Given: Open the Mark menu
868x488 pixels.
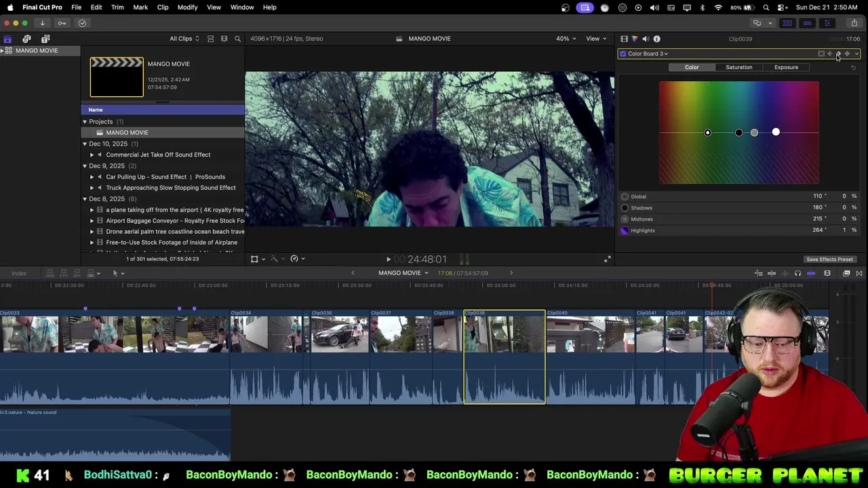Looking at the screenshot, I should tap(140, 7).
